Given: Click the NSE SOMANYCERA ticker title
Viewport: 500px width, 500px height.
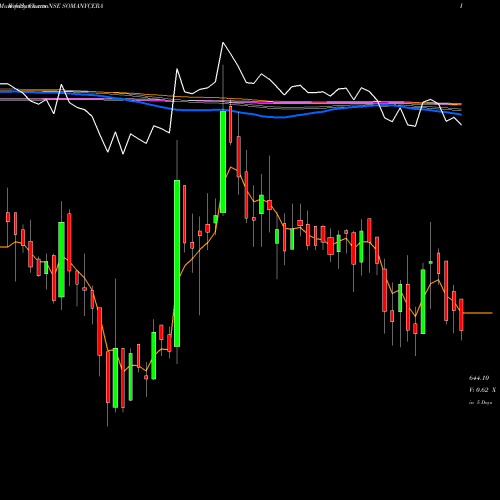Looking at the screenshot, I should point(76,6).
